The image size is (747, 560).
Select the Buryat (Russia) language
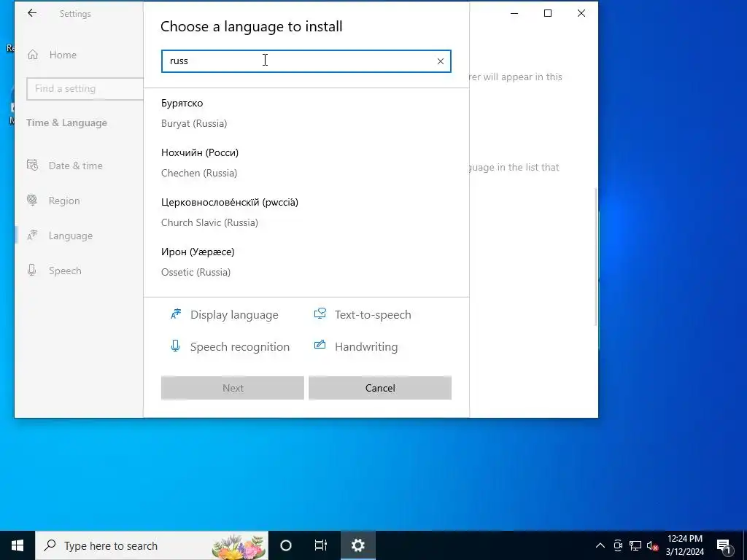click(x=306, y=113)
